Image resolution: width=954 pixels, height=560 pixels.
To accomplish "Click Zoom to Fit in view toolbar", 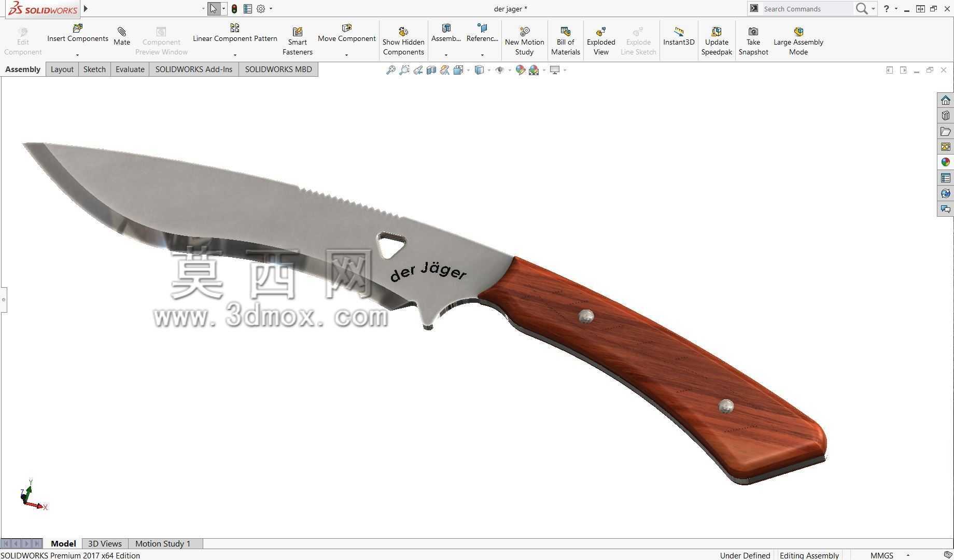I will click(391, 70).
